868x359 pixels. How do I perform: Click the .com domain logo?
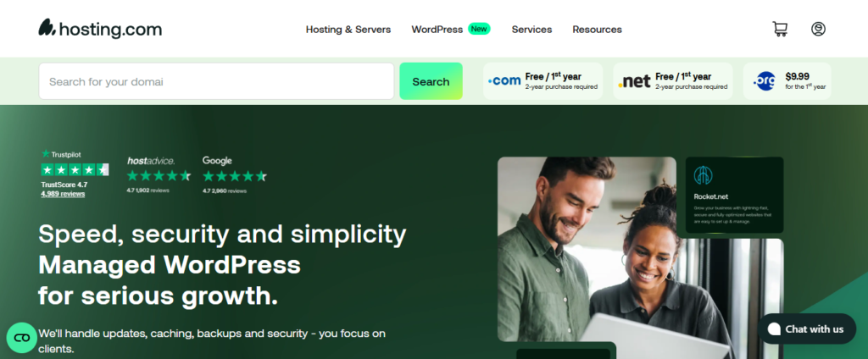click(x=504, y=81)
